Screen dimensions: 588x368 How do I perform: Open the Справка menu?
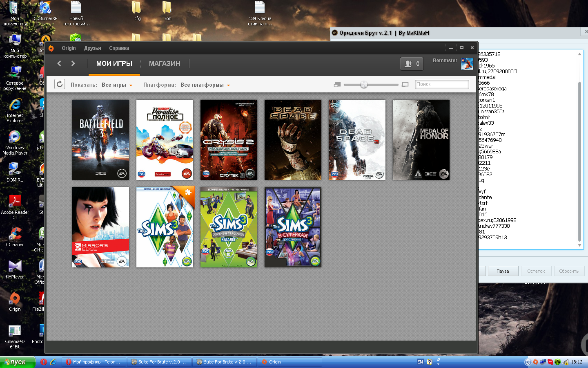[x=119, y=48]
